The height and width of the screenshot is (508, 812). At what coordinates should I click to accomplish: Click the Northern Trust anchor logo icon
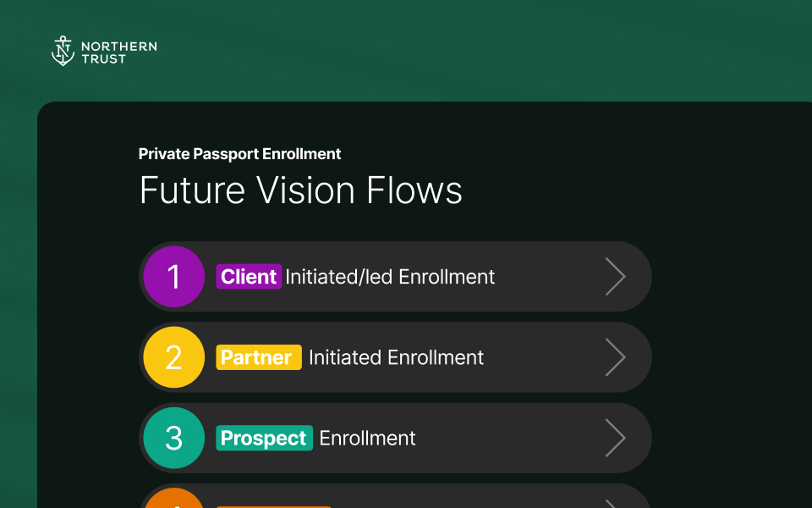63,52
